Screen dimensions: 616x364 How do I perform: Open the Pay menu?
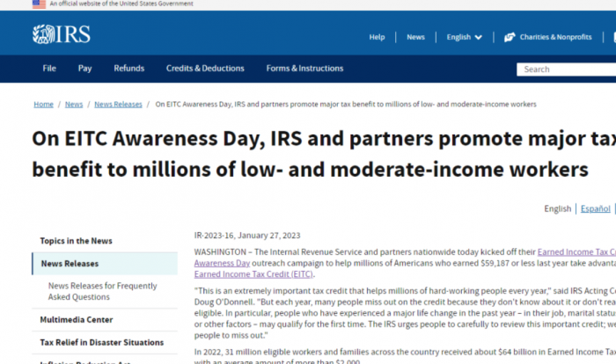(84, 69)
